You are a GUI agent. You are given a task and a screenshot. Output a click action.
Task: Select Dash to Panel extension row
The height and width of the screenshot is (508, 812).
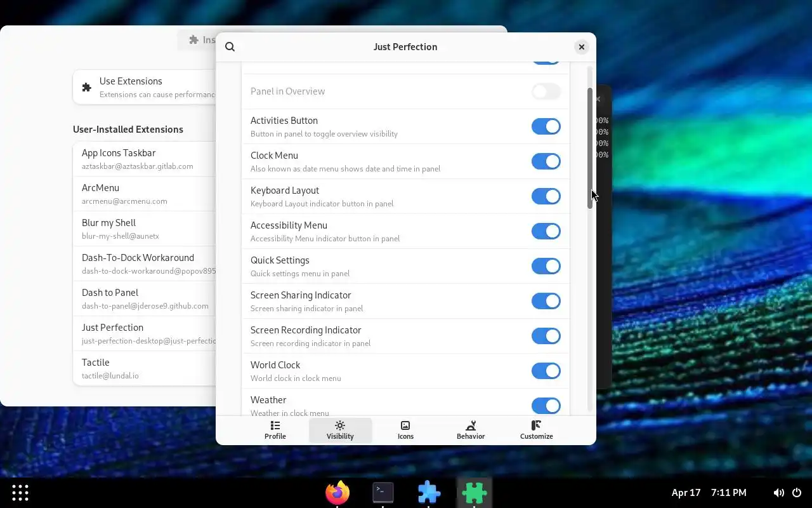[x=145, y=298]
